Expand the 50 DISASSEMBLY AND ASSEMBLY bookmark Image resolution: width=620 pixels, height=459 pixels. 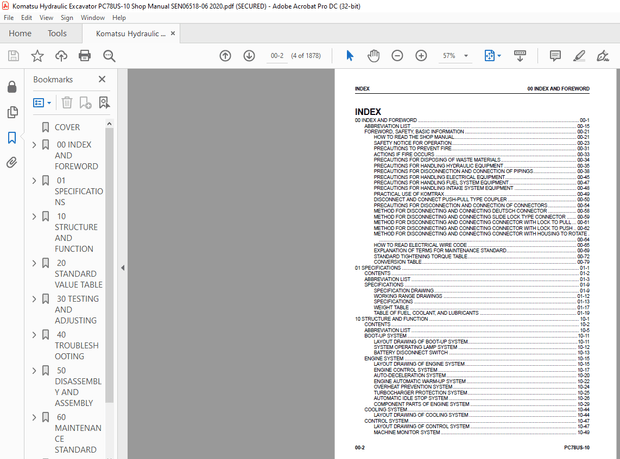tap(34, 370)
